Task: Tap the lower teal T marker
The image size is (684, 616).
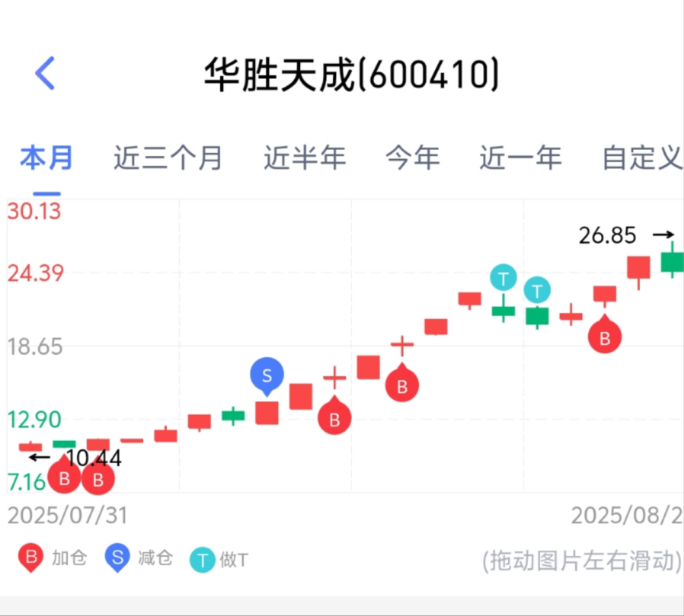Action: 537,290
